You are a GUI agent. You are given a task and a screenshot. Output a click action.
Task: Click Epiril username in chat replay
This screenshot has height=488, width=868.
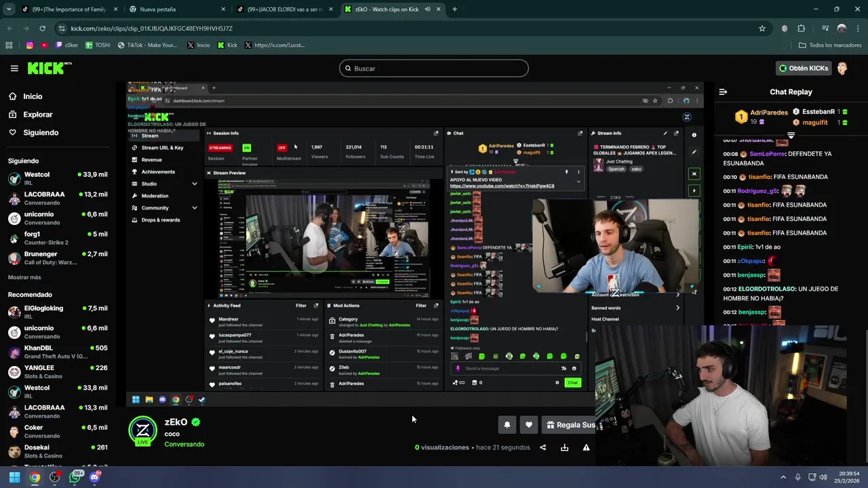745,247
